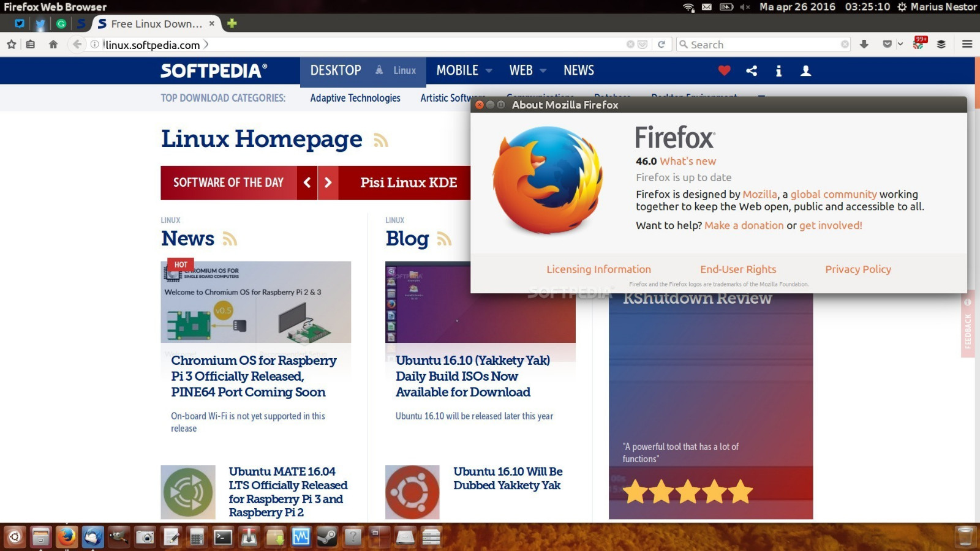Image resolution: width=980 pixels, height=551 pixels.
Task: Close the Free Linux Downloads tab
Action: pyautogui.click(x=212, y=23)
